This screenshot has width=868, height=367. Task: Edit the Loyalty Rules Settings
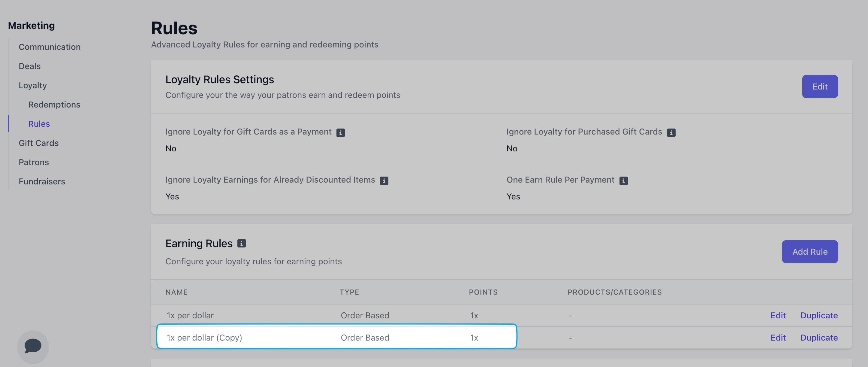click(819, 87)
